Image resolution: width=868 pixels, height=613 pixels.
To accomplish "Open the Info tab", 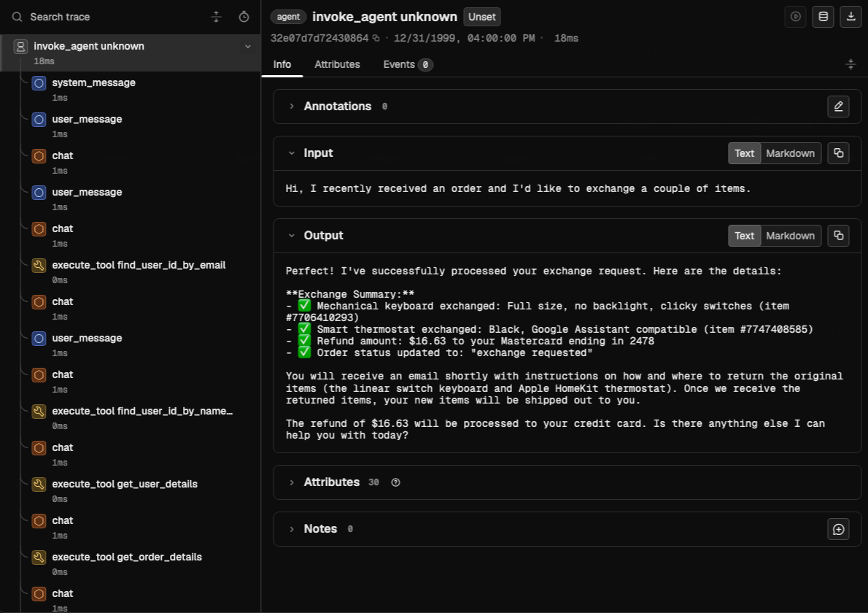I will click(x=282, y=65).
